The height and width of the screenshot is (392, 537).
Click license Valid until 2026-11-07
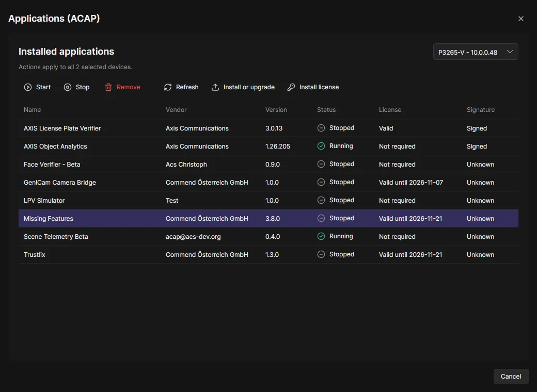click(x=411, y=183)
